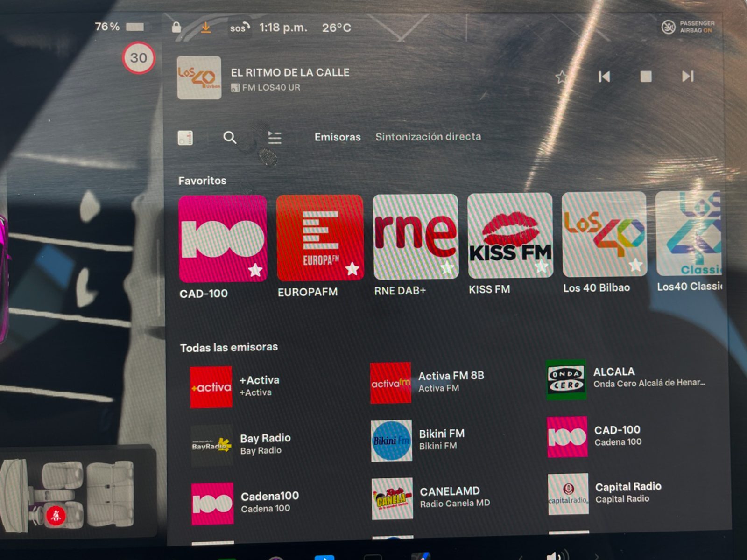Unfavorite Los 40 Bilbao via its star
The image size is (747, 560).
635,265
